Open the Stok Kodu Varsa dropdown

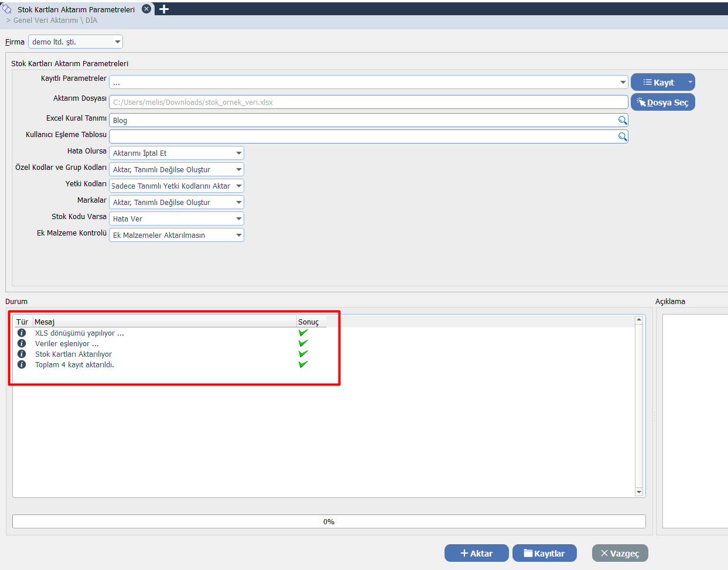pos(238,219)
